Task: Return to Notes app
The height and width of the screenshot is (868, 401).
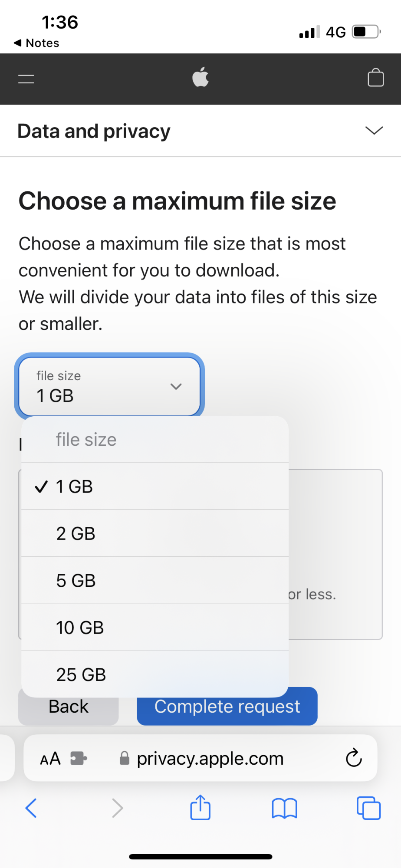Action: point(36,43)
